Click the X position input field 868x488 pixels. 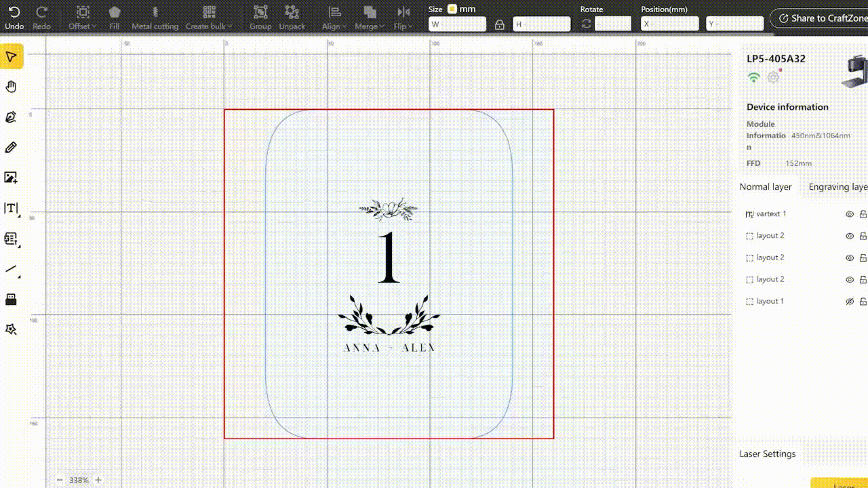670,24
